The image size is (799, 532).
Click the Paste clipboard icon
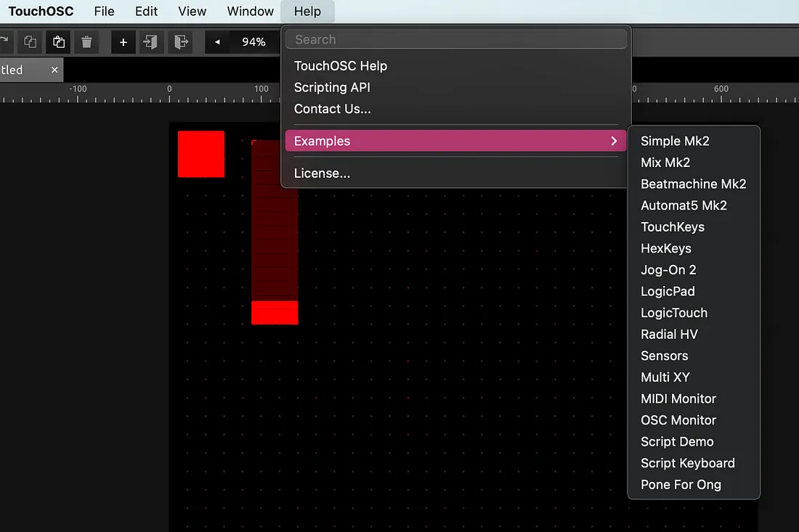(x=59, y=42)
